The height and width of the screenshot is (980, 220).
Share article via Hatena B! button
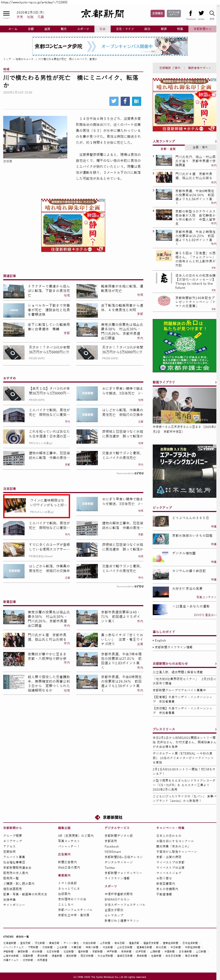click(136, 101)
